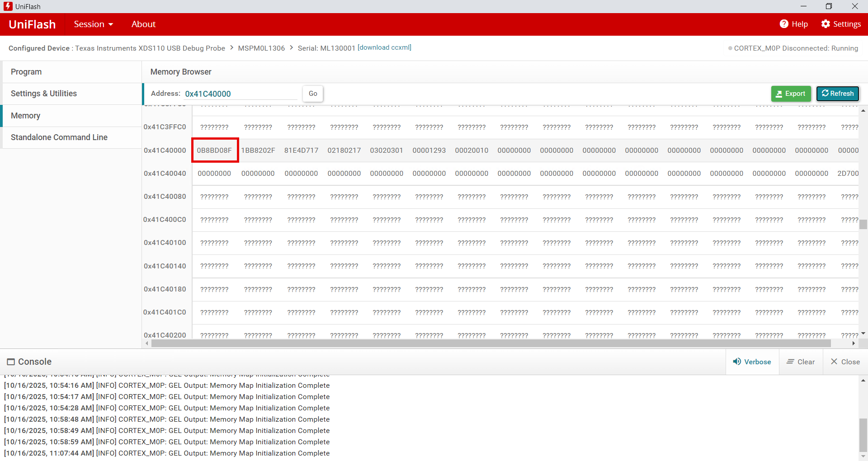Click the memory Address input field
The height and width of the screenshot is (461, 868).
click(x=241, y=94)
